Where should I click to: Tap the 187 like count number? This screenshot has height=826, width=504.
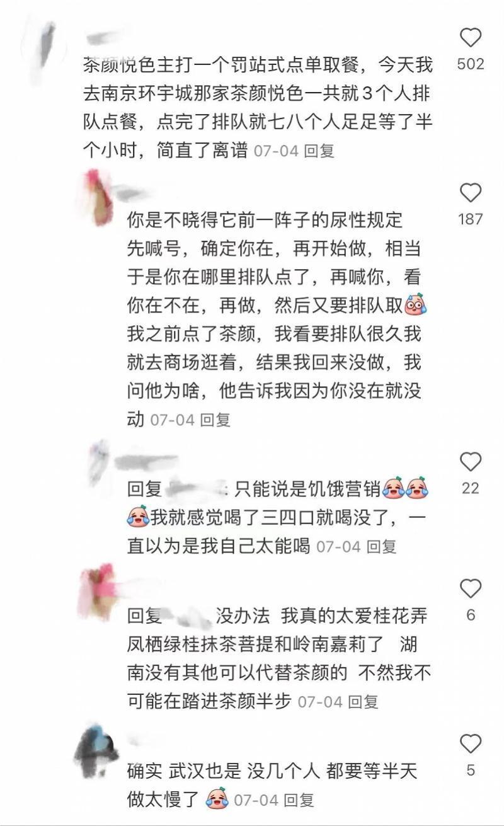471,219
